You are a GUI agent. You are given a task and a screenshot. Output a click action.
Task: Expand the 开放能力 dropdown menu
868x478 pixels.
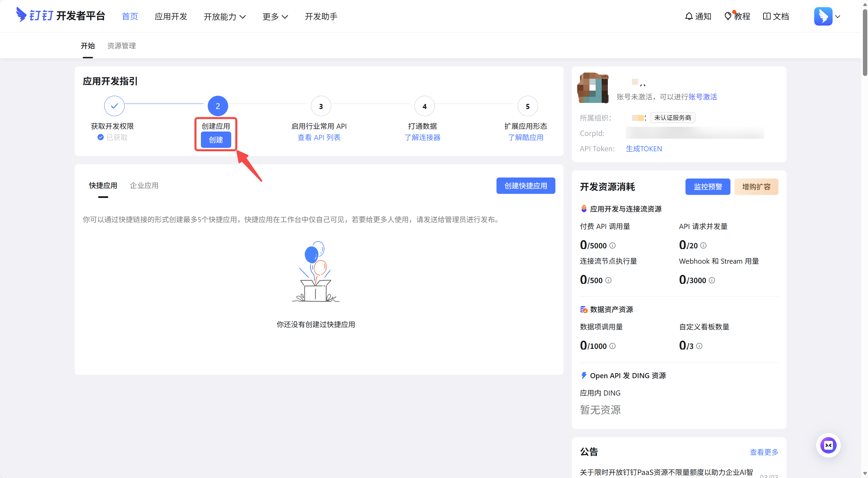[224, 16]
